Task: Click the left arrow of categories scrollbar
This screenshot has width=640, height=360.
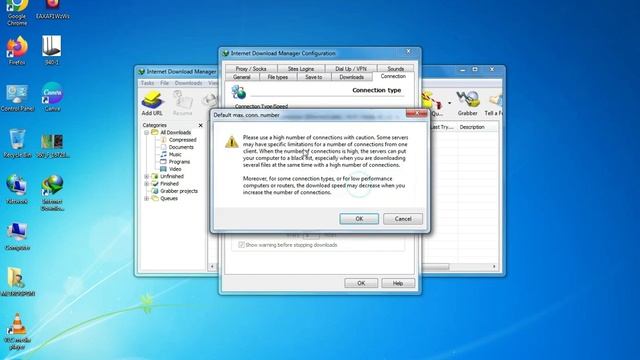Action: click(212, 267)
